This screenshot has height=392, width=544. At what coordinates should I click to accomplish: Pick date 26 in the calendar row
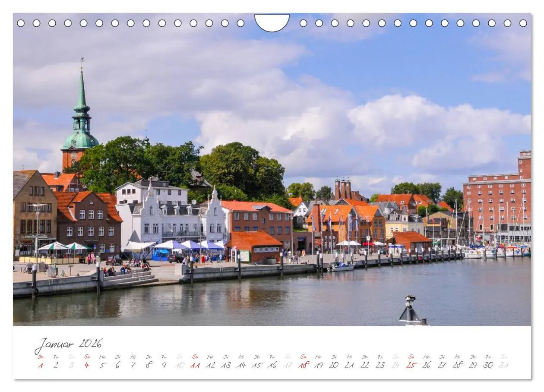pos(427,365)
